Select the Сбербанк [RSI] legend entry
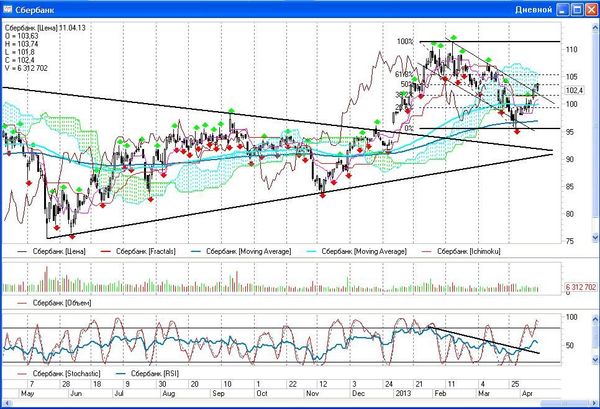The height and width of the screenshot is (409, 600). pyautogui.click(x=155, y=373)
